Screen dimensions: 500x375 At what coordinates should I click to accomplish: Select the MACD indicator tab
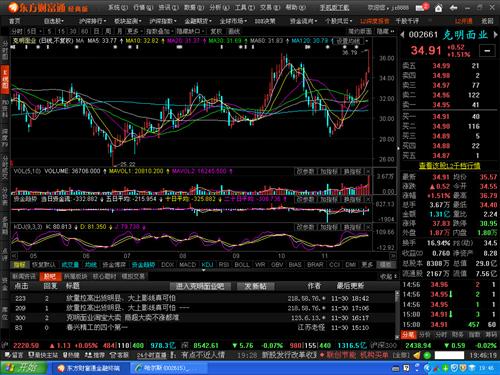pos(187,265)
